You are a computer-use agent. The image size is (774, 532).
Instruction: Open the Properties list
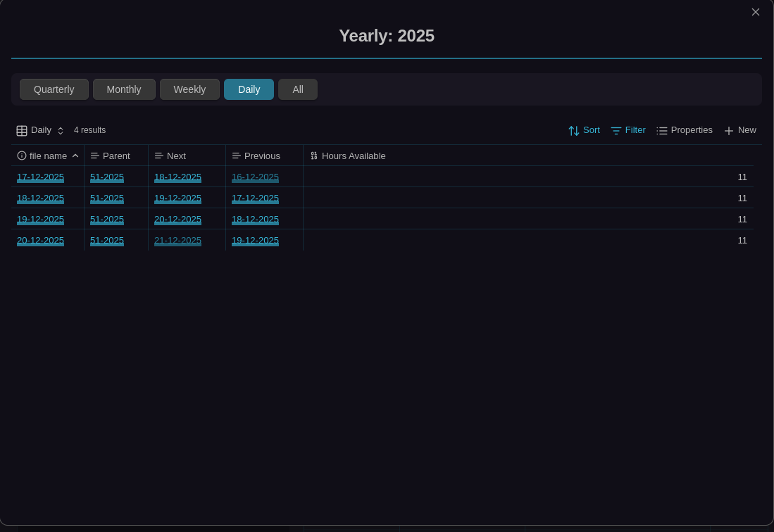[684, 130]
